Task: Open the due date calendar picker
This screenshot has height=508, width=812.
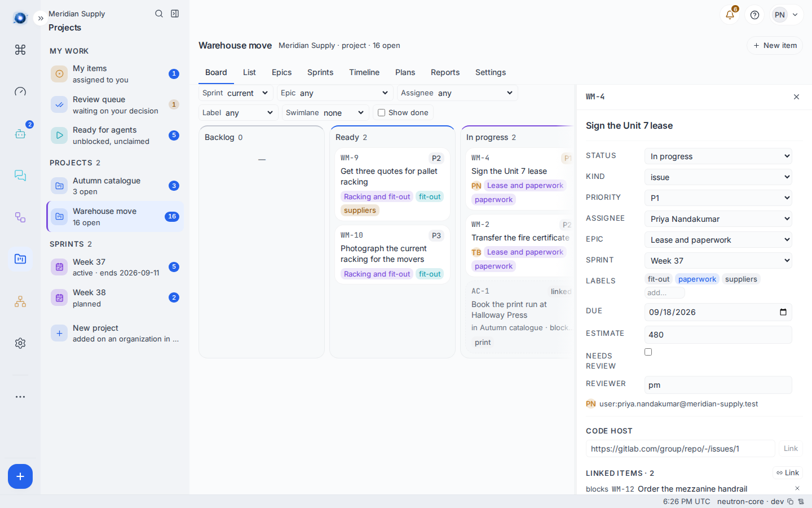Action: 783,312
